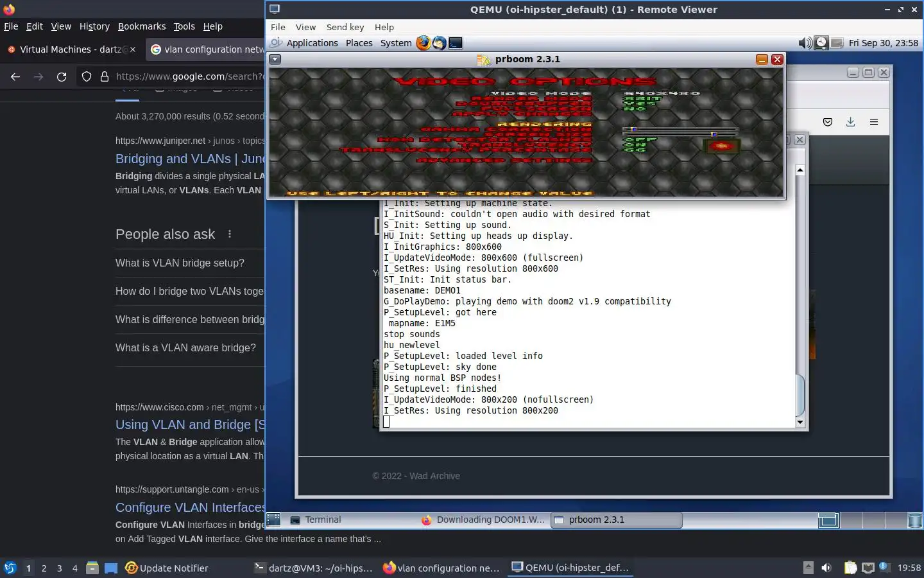The image size is (924, 578).
Task: Click the network status icon beside the guest clock
Action: (x=837, y=43)
